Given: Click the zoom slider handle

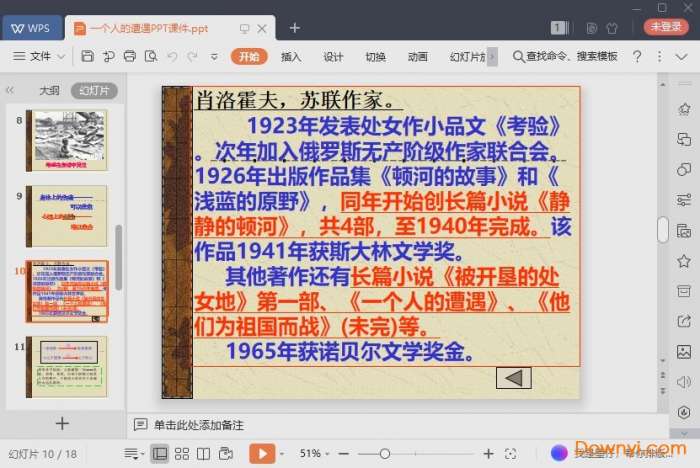Looking at the screenshot, I should coord(384,454).
